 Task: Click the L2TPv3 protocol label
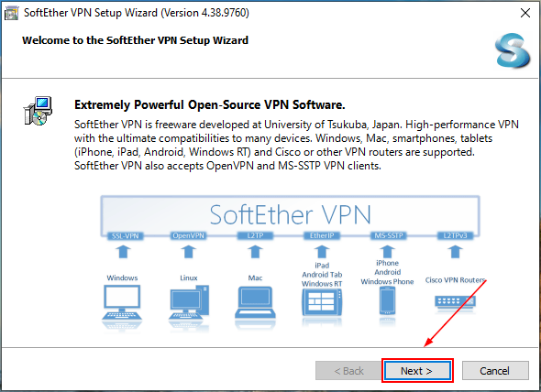pyautogui.click(x=455, y=235)
